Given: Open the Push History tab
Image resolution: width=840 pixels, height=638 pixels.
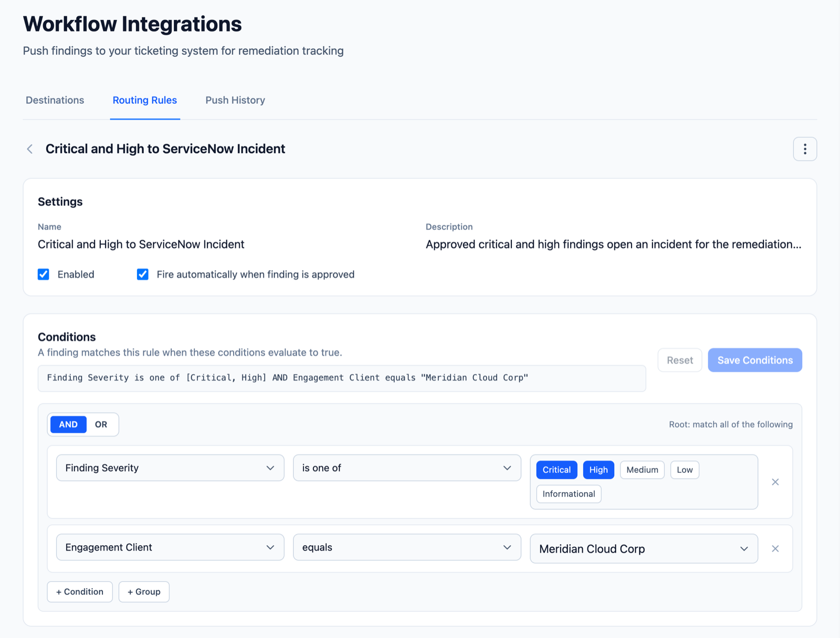Looking at the screenshot, I should point(235,100).
